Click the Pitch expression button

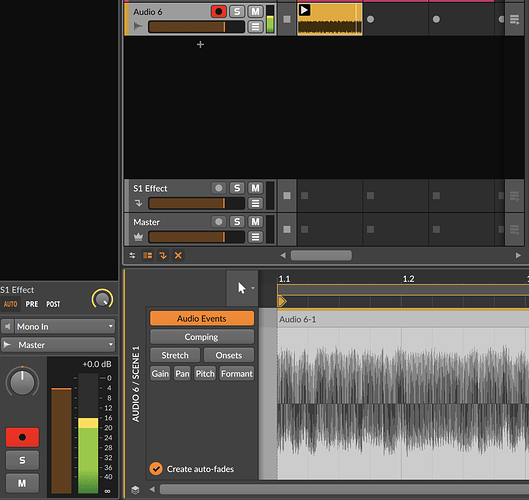(205, 373)
